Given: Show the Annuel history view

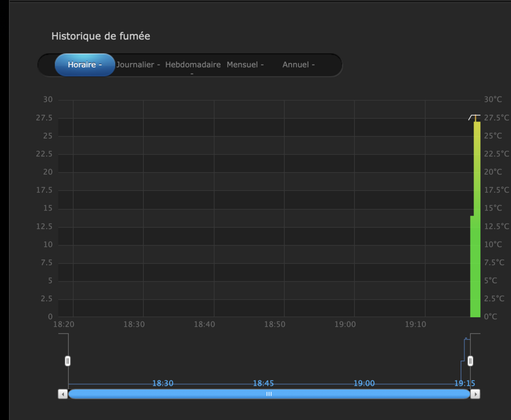Looking at the screenshot, I should pos(298,65).
